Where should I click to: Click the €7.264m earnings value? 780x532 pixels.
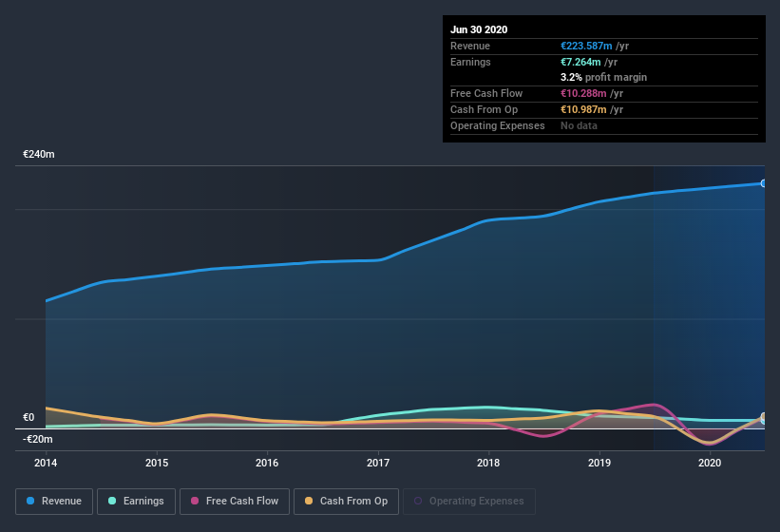[x=580, y=62]
